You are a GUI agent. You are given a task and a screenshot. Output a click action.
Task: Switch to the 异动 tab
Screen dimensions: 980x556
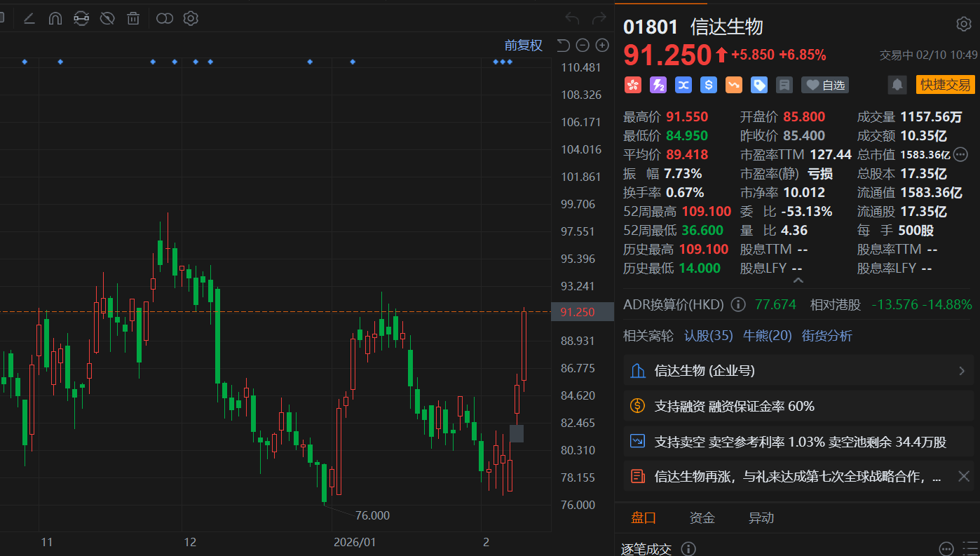tap(761, 517)
